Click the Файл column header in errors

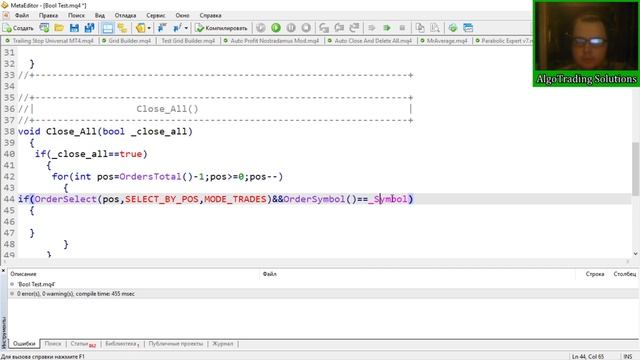(x=270, y=274)
